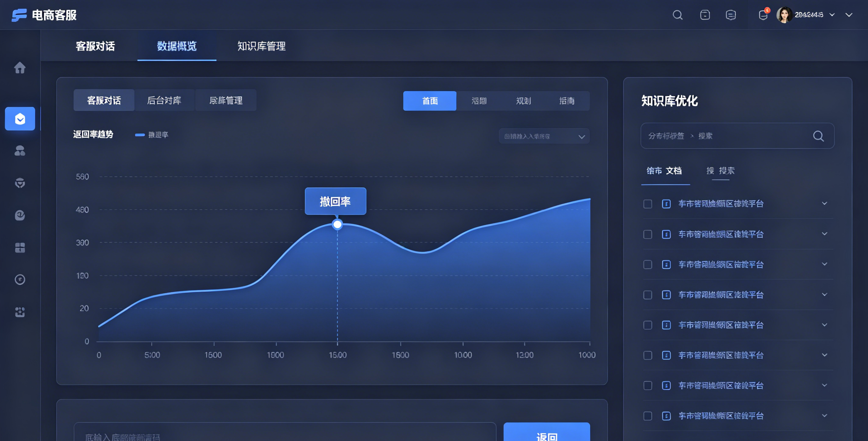Click the home icon in left sidebar
Screen dimensions: 868x441
coord(20,68)
